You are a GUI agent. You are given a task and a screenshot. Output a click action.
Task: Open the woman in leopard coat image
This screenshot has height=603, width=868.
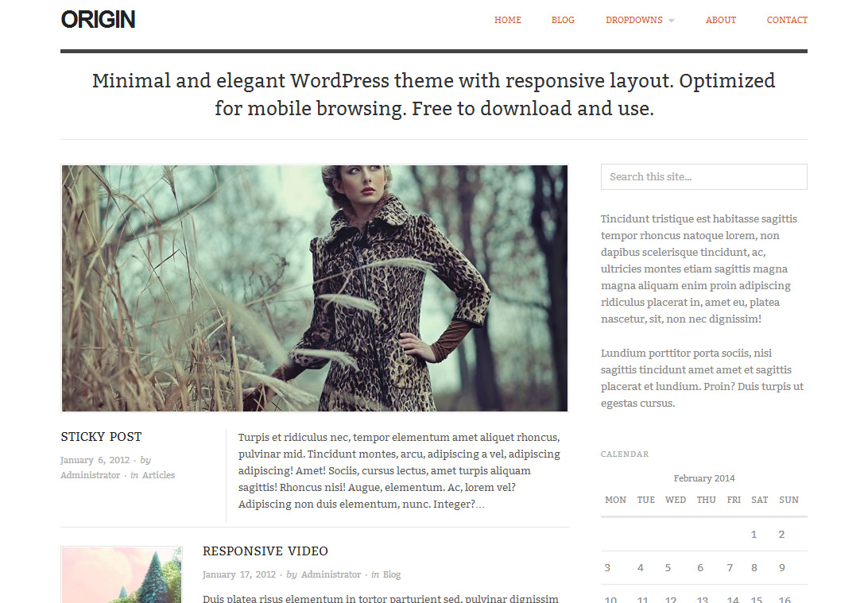pyautogui.click(x=315, y=288)
